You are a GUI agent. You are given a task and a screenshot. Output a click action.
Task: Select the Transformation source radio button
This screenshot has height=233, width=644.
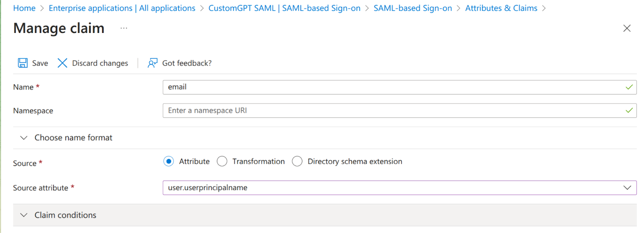[x=222, y=161]
